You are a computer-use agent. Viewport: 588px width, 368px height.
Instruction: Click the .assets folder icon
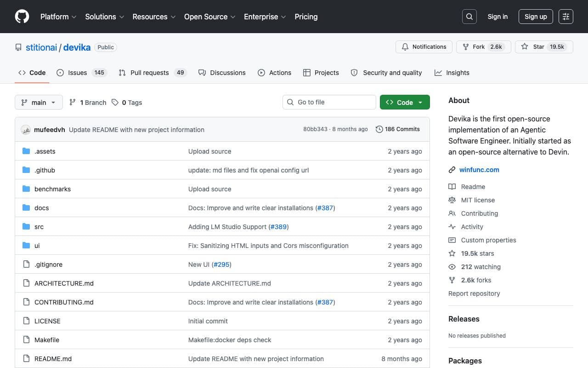[x=26, y=151]
